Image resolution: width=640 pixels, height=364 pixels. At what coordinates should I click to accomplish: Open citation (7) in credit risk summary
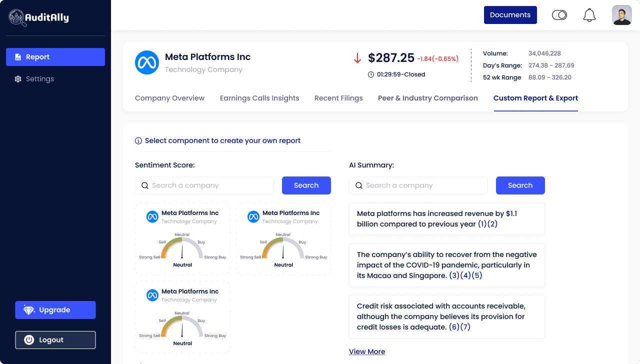(465, 327)
